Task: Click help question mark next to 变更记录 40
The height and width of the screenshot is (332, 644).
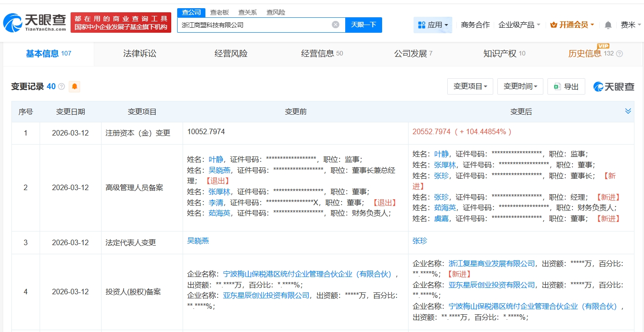Action: click(x=61, y=86)
